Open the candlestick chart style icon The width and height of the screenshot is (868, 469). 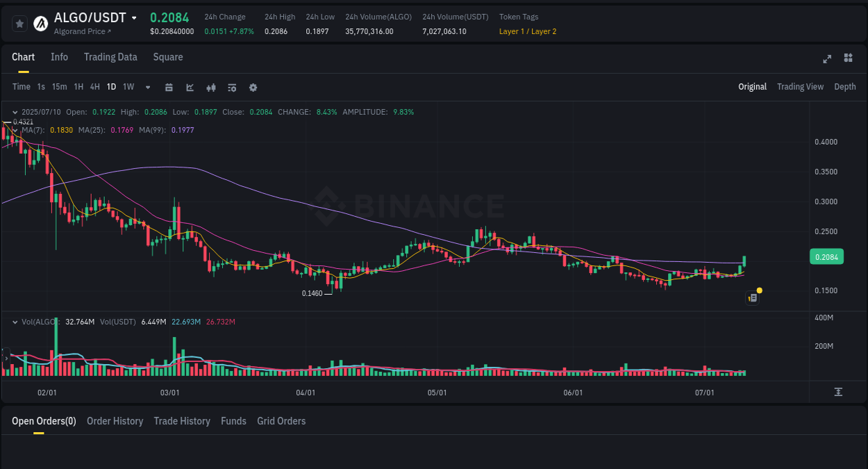click(211, 87)
